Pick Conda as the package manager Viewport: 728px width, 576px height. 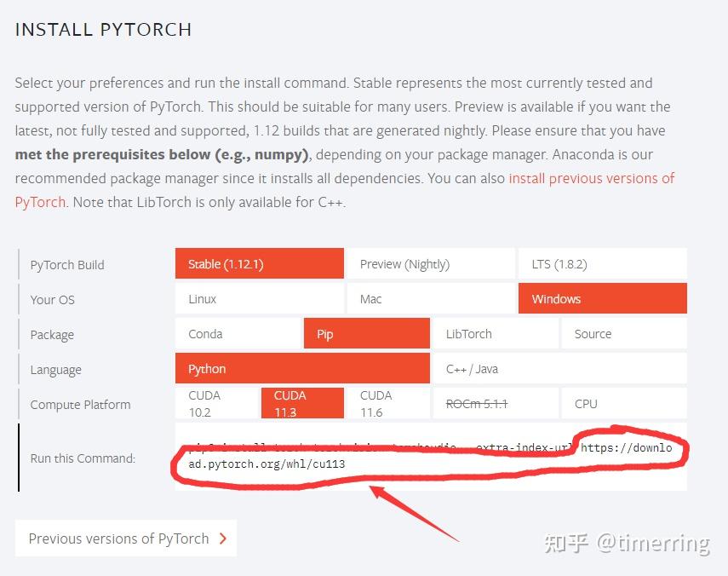pyautogui.click(x=237, y=333)
